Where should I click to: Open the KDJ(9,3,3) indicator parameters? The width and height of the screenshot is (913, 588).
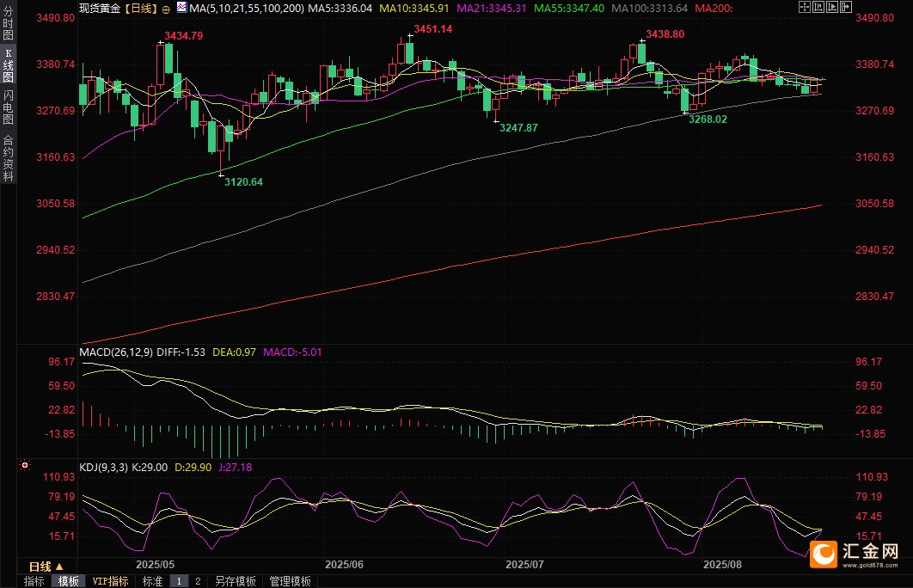(103, 467)
